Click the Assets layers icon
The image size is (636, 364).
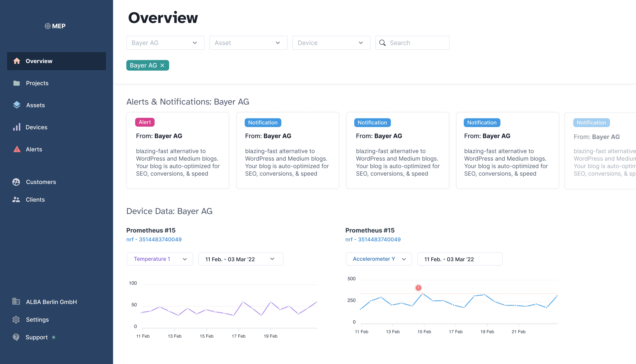point(17,105)
